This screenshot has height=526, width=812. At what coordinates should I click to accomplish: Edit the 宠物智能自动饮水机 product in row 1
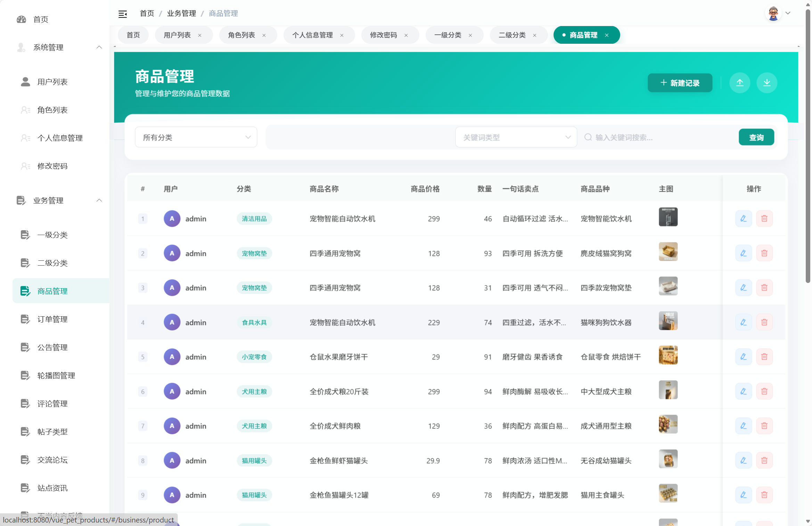(744, 218)
